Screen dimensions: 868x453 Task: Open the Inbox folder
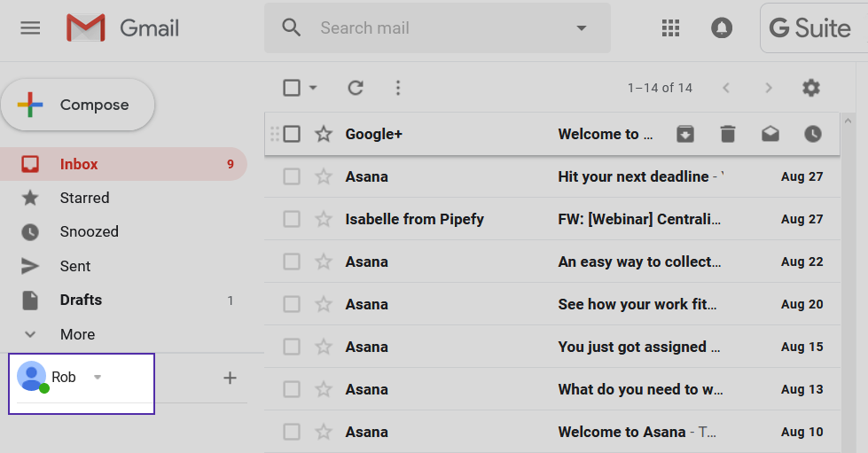point(123,164)
